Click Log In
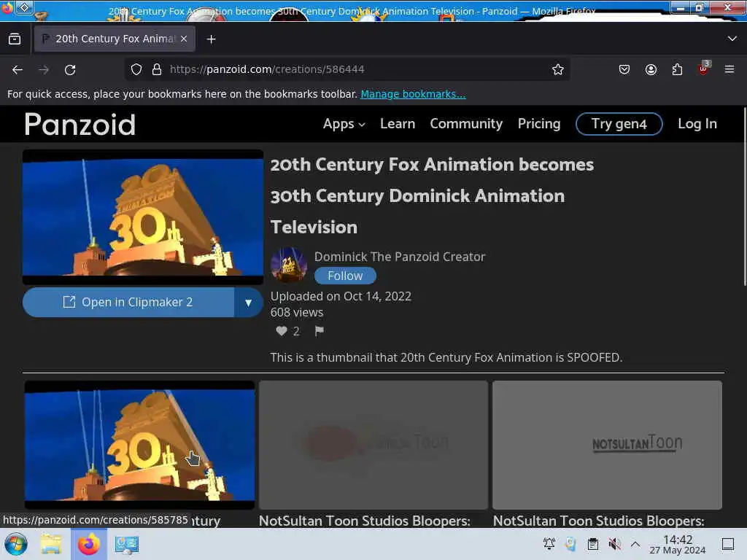747x560 pixels. click(x=697, y=124)
